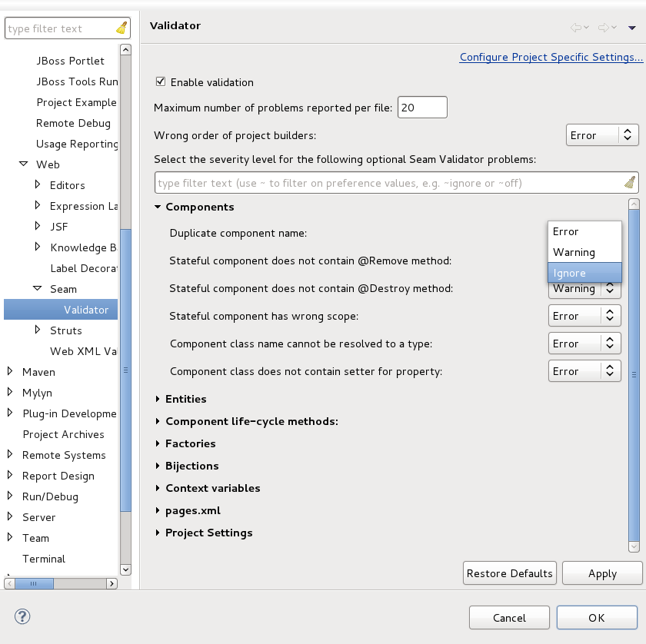Focus the maximum problems per file field
The height and width of the screenshot is (644, 646).
pos(422,108)
